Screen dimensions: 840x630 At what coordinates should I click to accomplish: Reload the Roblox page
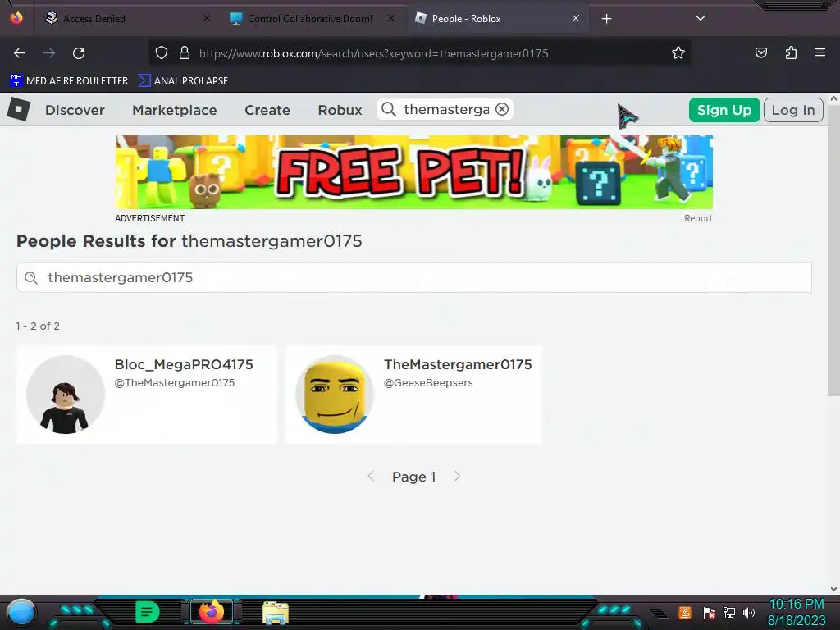79,53
